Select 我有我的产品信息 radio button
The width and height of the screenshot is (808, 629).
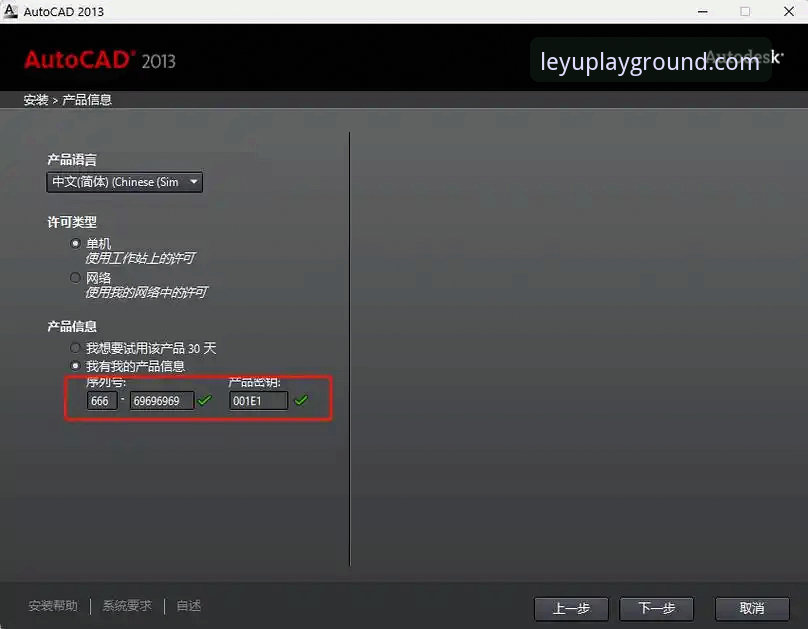75,366
